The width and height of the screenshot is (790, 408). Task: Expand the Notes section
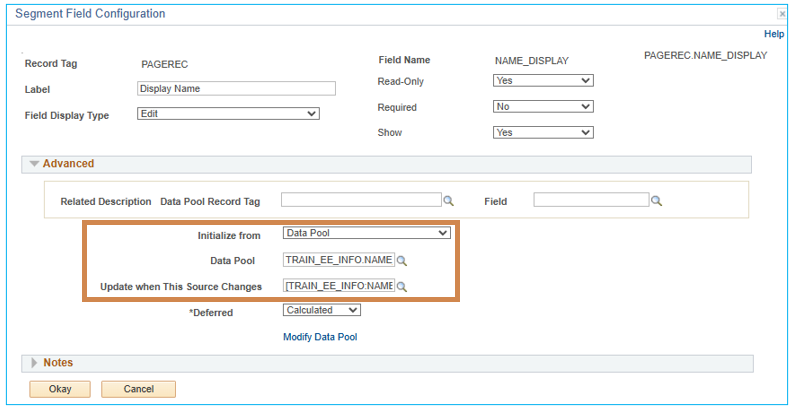coord(34,363)
